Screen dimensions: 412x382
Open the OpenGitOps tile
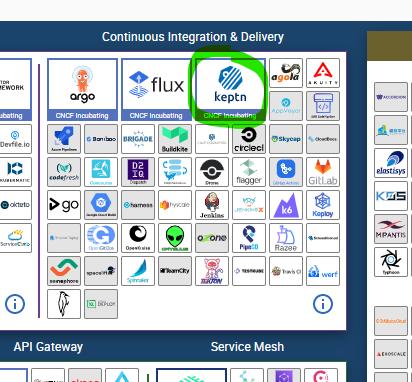[101, 238]
